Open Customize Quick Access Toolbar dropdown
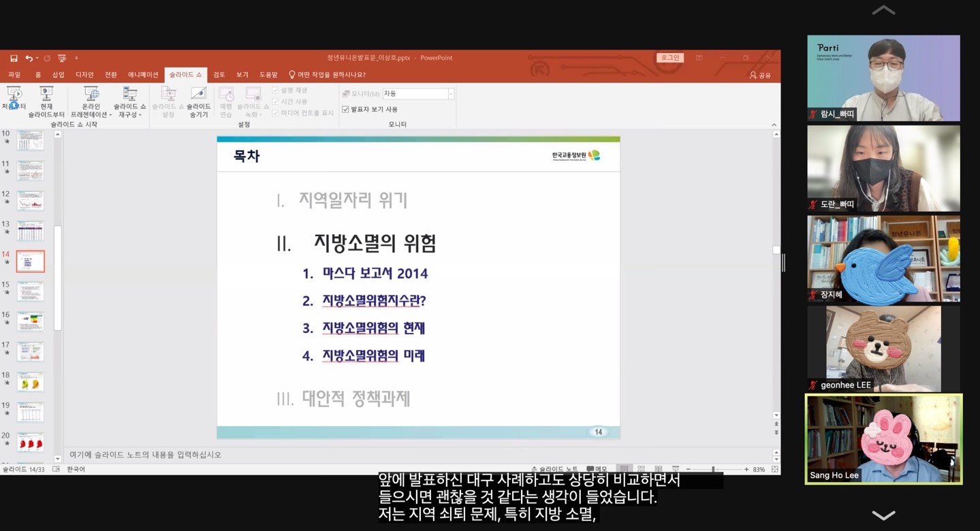Viewport: 980px width, 531px height. click(76, 59)
